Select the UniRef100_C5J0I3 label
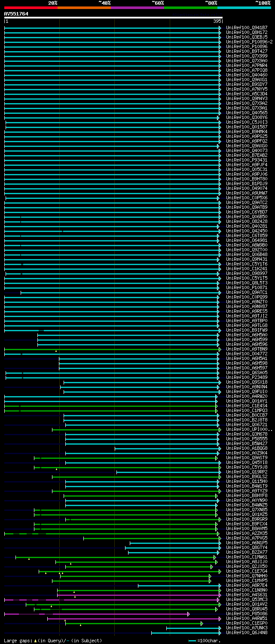Viewport: 275px width, 644px height. [x=247, y=122]
